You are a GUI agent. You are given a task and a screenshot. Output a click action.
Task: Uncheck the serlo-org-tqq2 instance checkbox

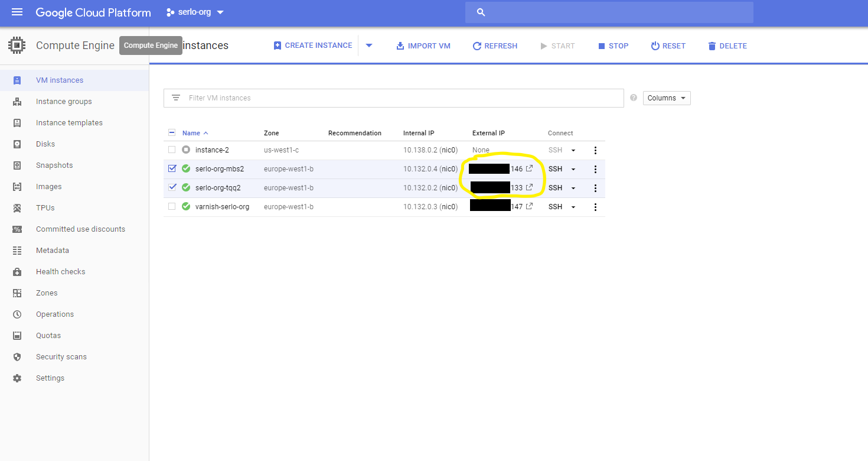[x=172, y=187]
